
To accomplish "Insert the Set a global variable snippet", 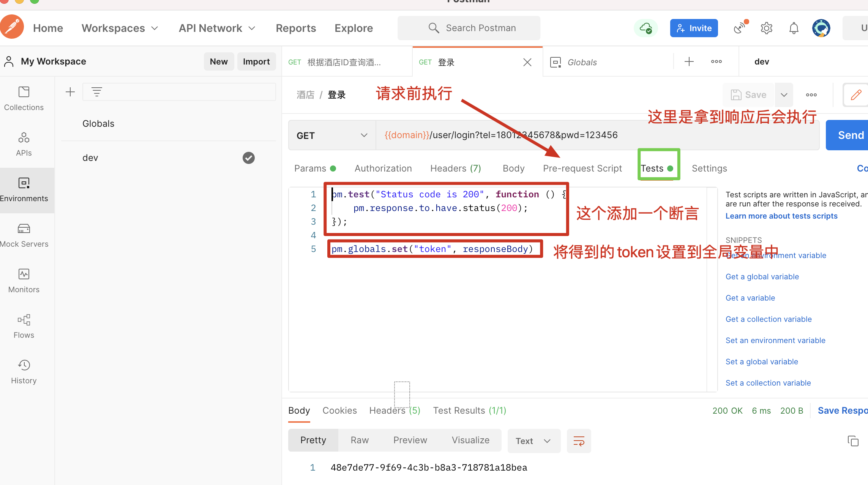I will (x=762, y=362).
